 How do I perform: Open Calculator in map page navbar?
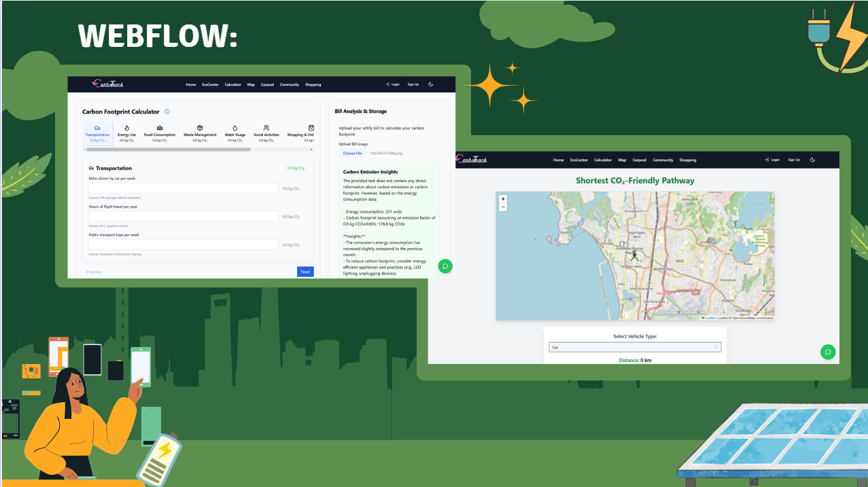click(x=603, y=160)
